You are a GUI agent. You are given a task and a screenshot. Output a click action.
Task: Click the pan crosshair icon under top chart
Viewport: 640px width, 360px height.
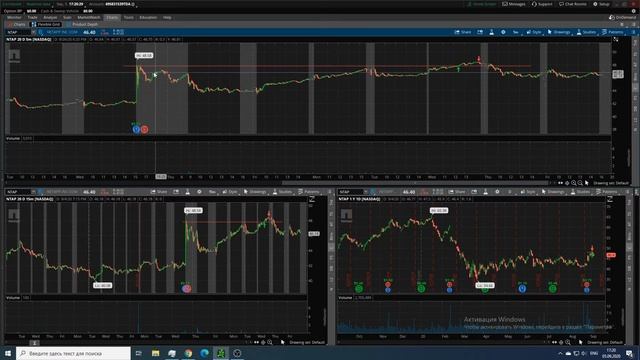click(x=567, y=183)
